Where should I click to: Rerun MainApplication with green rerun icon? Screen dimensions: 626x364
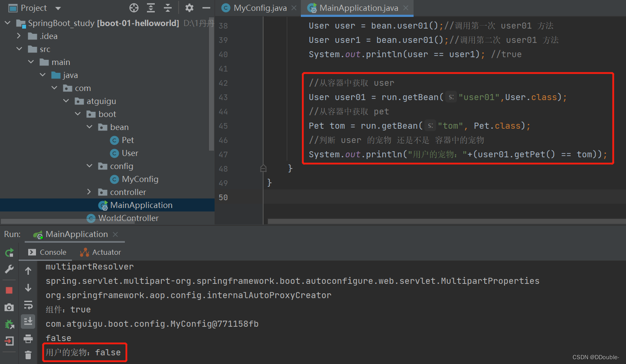9,253
